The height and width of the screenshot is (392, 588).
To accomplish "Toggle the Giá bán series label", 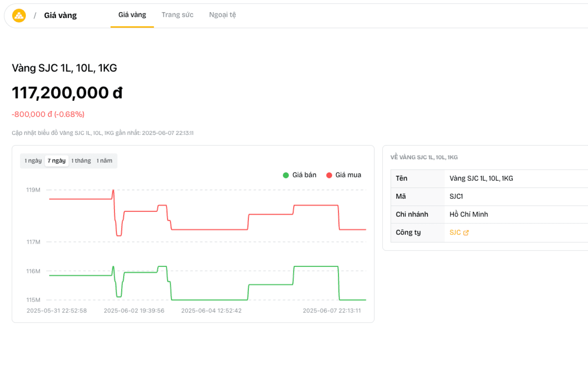I will [304, 175].
